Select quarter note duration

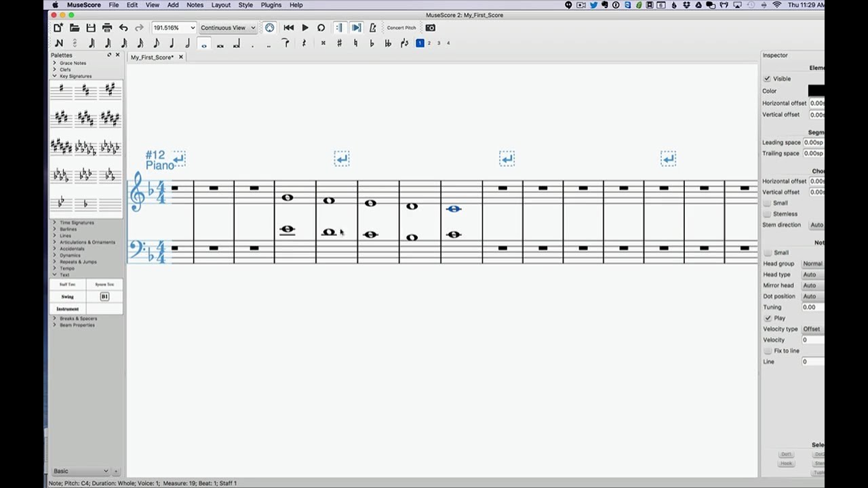(172, 43)
